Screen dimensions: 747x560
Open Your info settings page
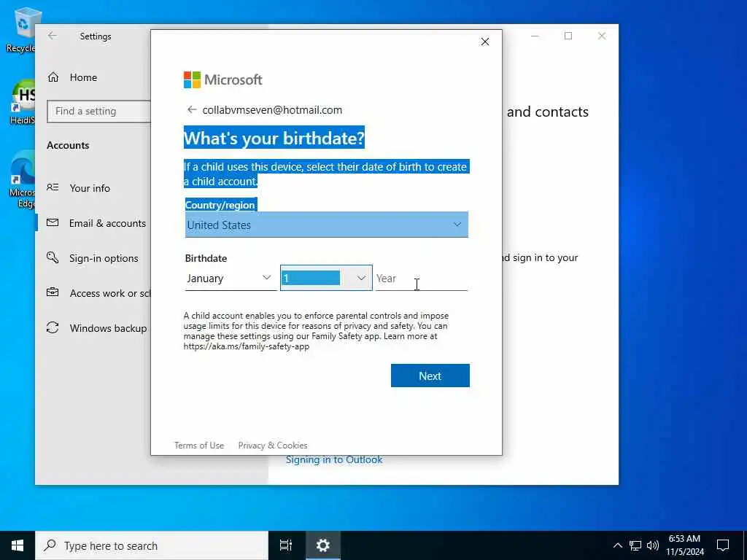coord(90,188)
